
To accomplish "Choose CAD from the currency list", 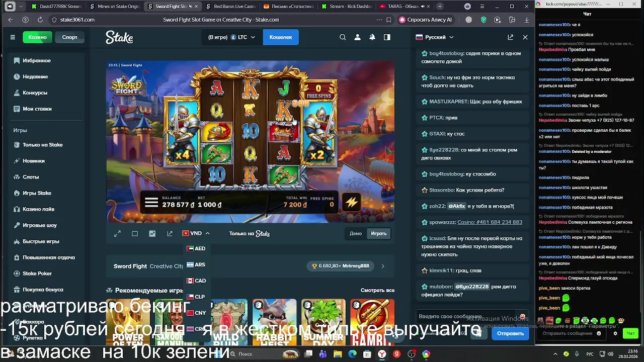I will tap(196, 281).
